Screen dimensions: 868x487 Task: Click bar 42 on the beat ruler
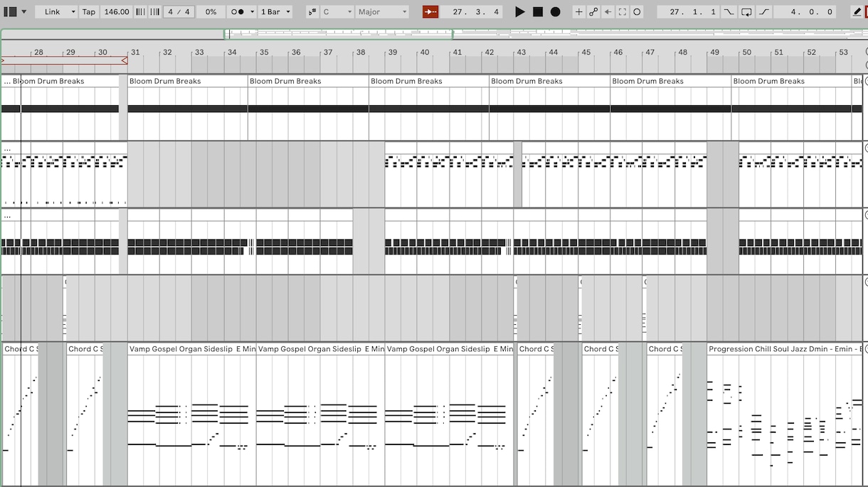click(x=489, y=52)
